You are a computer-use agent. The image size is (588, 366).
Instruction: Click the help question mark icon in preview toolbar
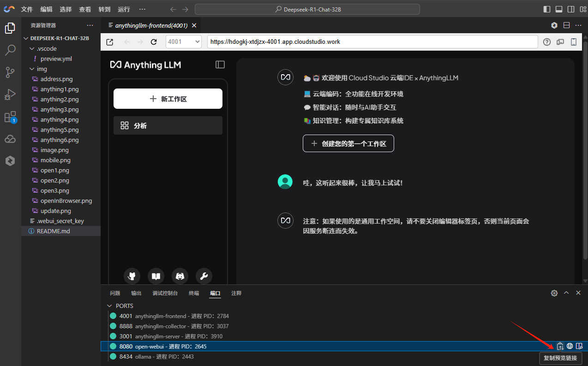tap(547, 42)
